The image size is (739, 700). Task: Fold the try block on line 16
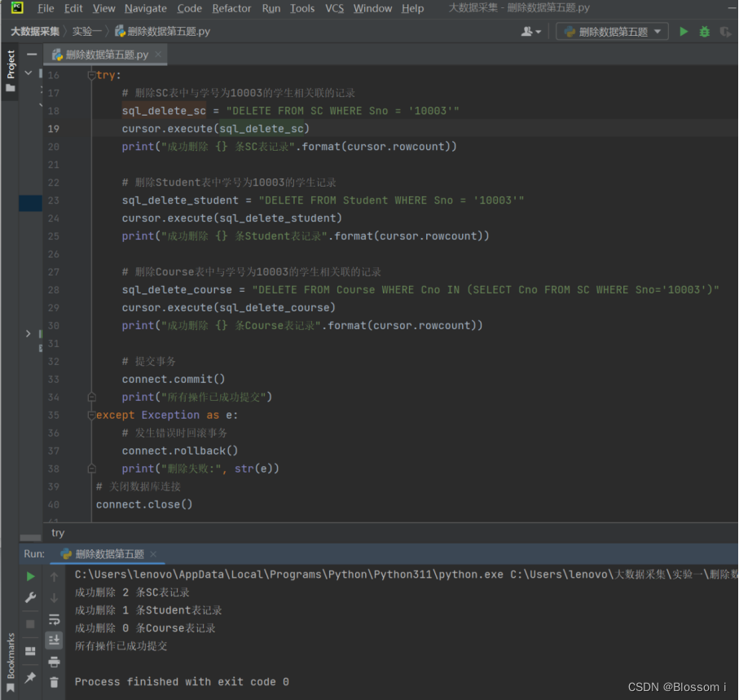[x=91, y=75]
